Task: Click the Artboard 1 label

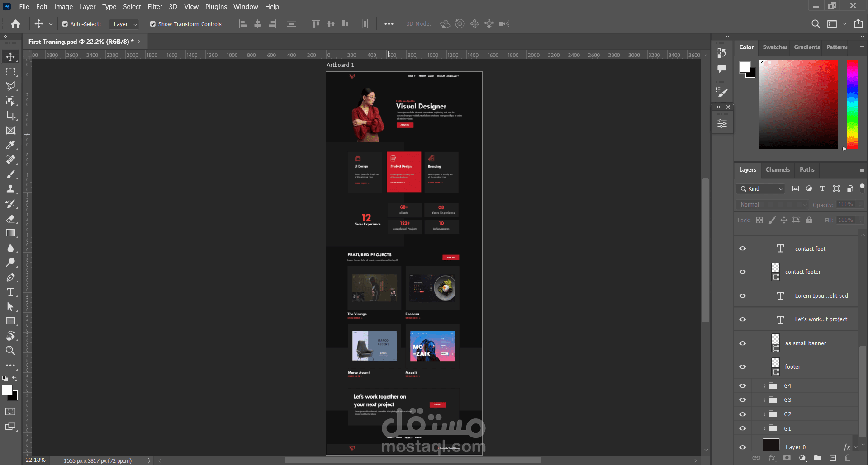Action: pyautogui.click(x=340, y=65)
